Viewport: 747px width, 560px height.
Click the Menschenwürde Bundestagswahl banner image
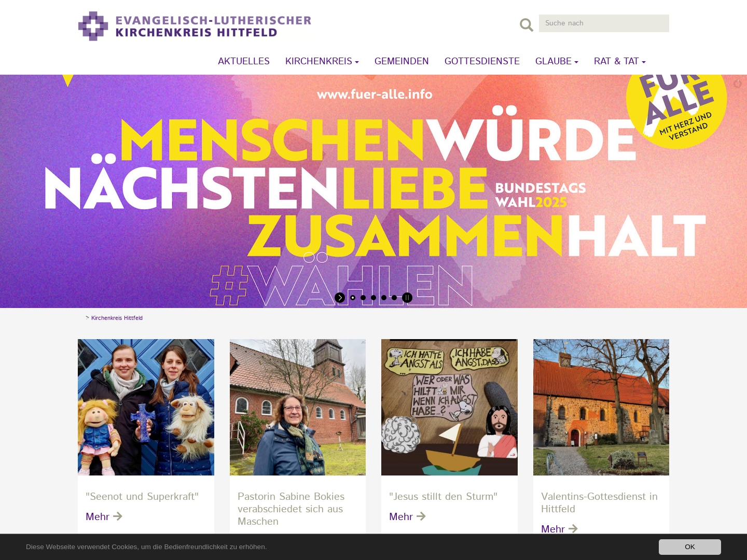[x=374, y=191]
